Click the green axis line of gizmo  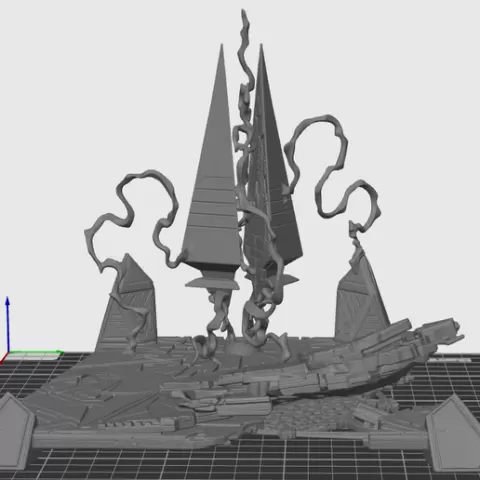tap(35, 352)
